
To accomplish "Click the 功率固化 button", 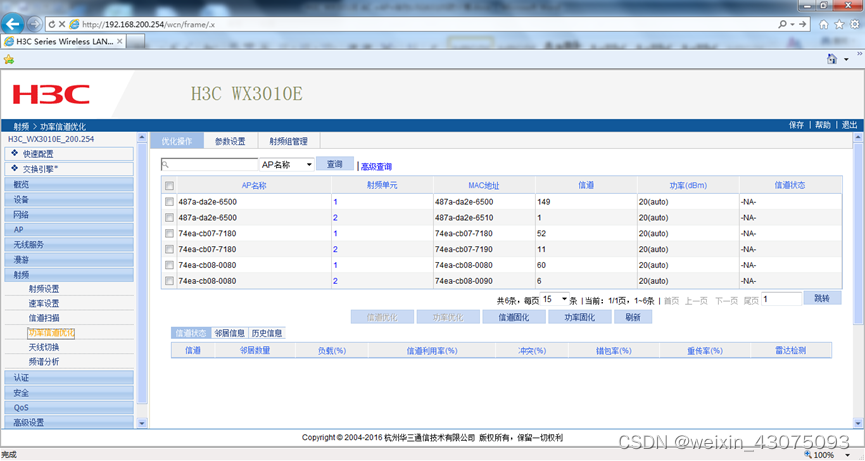I will pos(579,317).
